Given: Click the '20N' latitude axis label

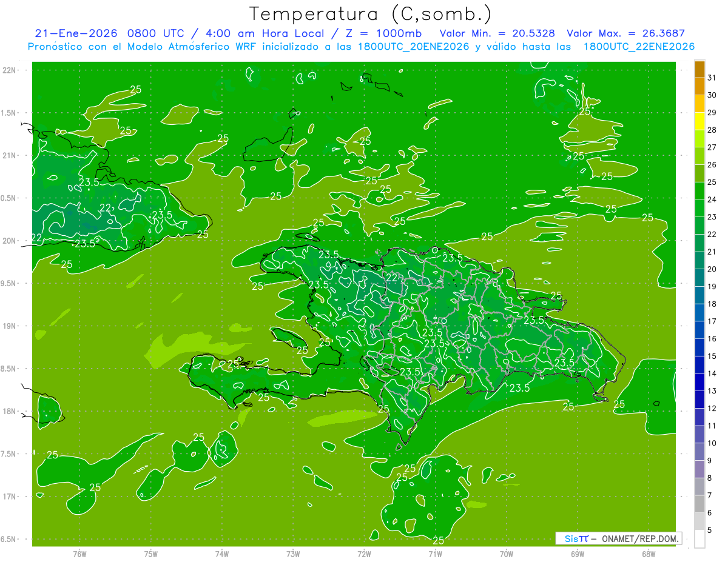Looking at the screenshot, I should point(9,241).
